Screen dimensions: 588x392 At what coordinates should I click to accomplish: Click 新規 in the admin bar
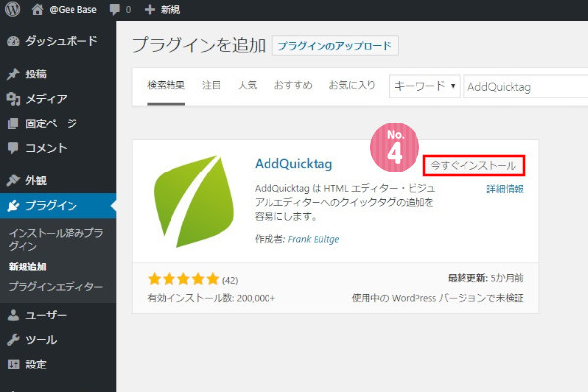(x=171, y=10)
